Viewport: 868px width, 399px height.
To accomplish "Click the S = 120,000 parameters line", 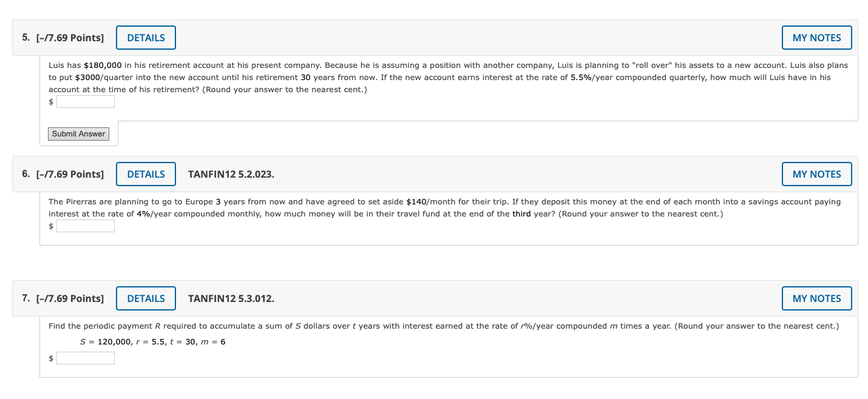I will [x=153, y=342].
